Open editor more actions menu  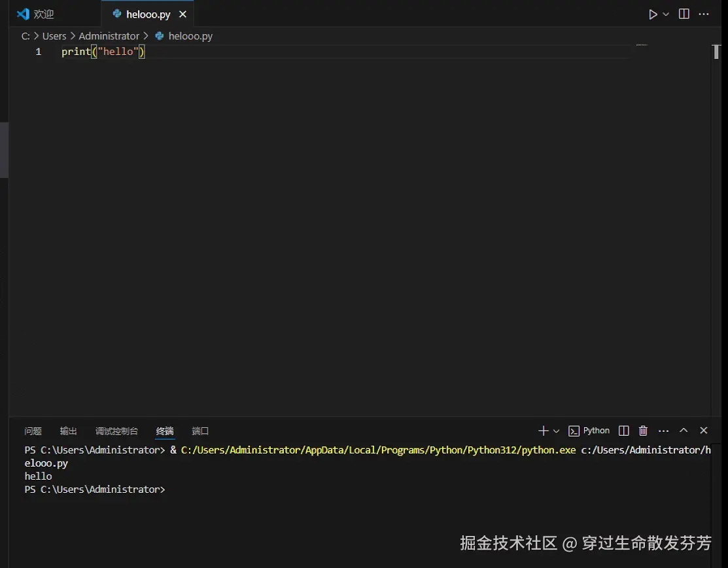pyautogui.click(x=704, y=14)
